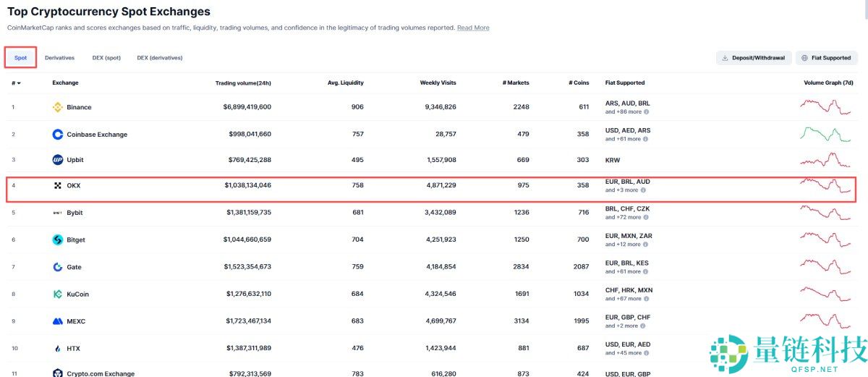Sort by # Coins column header
The image size is (868, 377).
pyautogui.click(x=579, y=82)
